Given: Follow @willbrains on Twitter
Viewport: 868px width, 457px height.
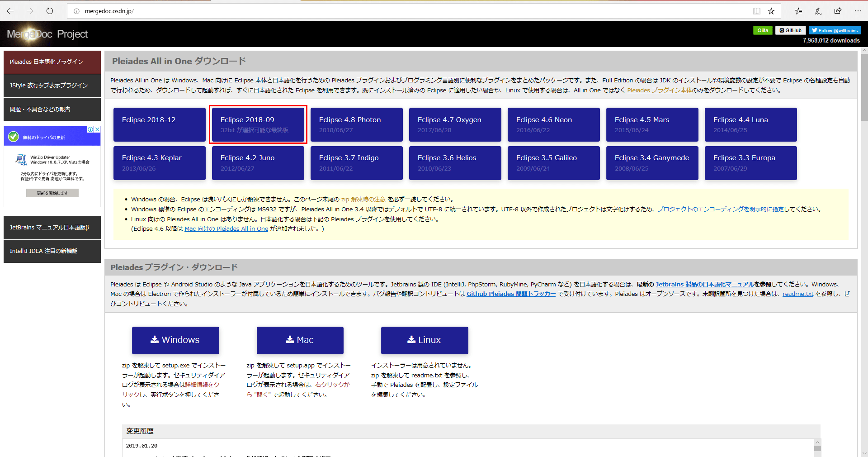Looking at the screenshot, I should coord(835,30).
